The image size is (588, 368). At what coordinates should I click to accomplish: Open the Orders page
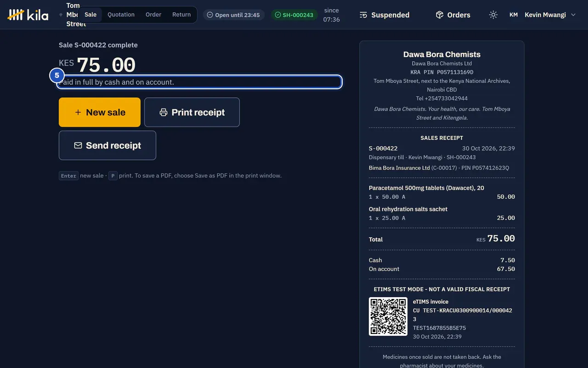[x=453, y=15]
